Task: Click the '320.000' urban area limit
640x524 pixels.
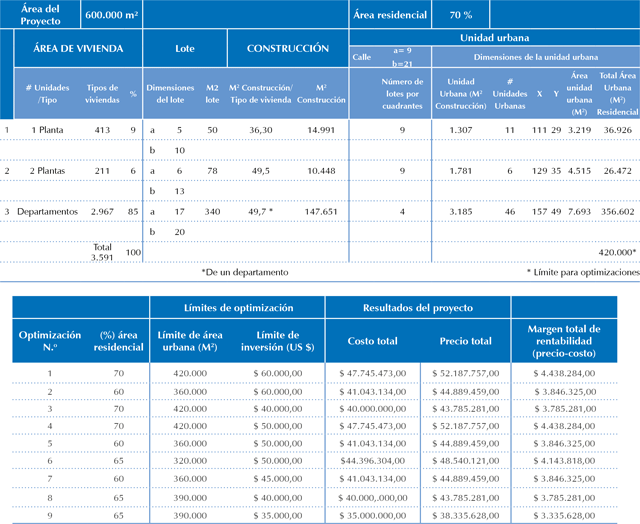Action: pyautogui.click(x=190, y=461)
